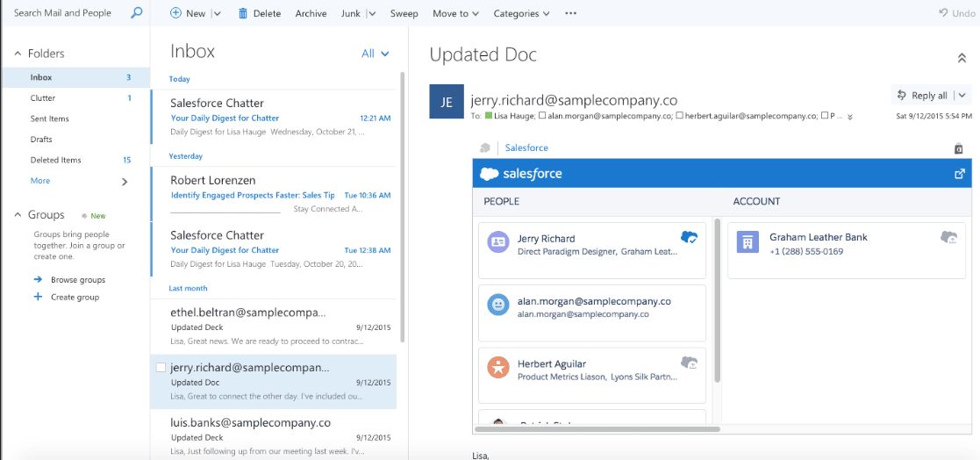
Task: Collapse the Folders section
Action: pyautogui.click(x=18, y=54)
